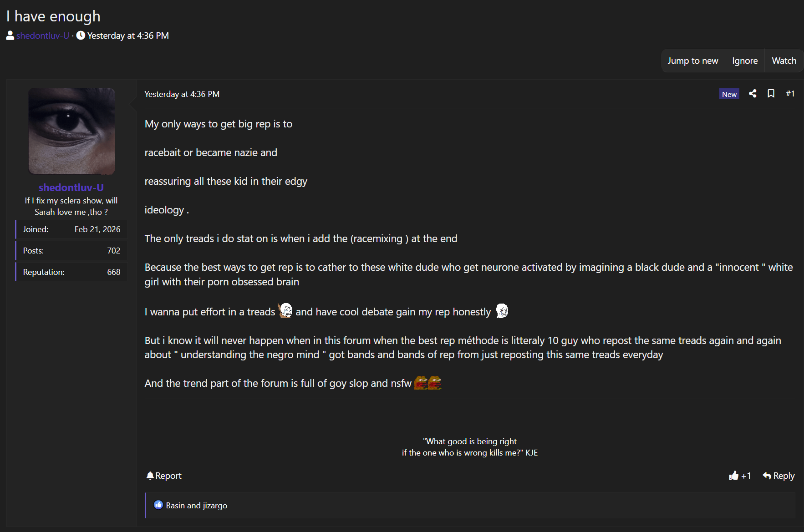Viewport: 804px width, 532px height.
Task: Click the share icon on post #1
Action: pos(753,94)
